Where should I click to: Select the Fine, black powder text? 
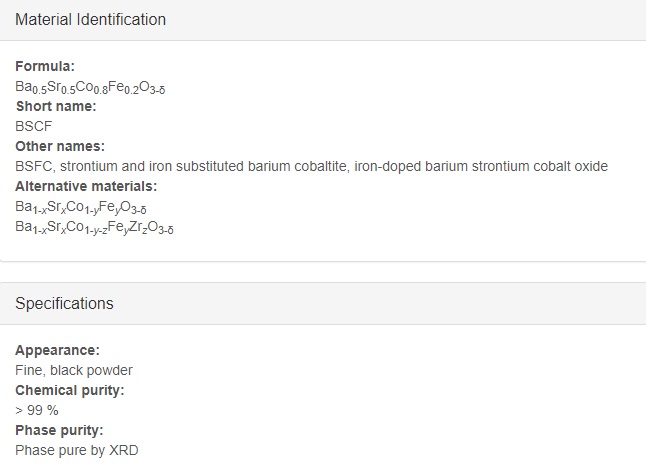pyautogui.click(x=74, y=370)
